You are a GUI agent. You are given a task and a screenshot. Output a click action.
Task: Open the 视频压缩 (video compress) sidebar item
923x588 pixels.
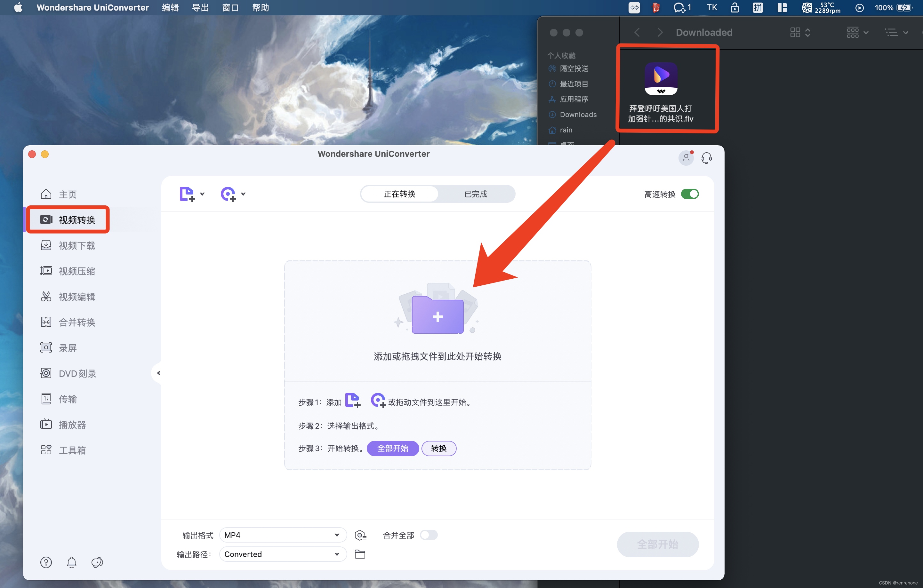click(x=76, y=271)
